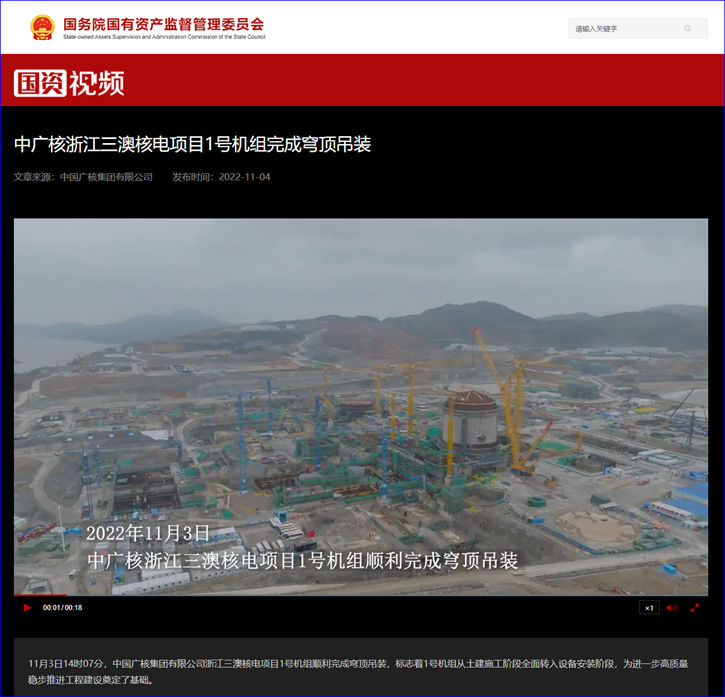Viewport: 725px width, 697px height.
Task: Click the magnifier search icon
Action: (687, 29)
